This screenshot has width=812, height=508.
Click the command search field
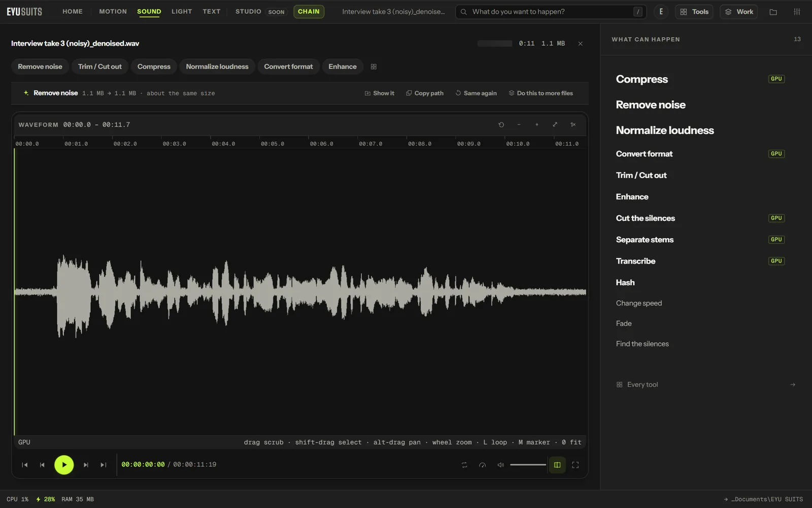pos(551,12)
